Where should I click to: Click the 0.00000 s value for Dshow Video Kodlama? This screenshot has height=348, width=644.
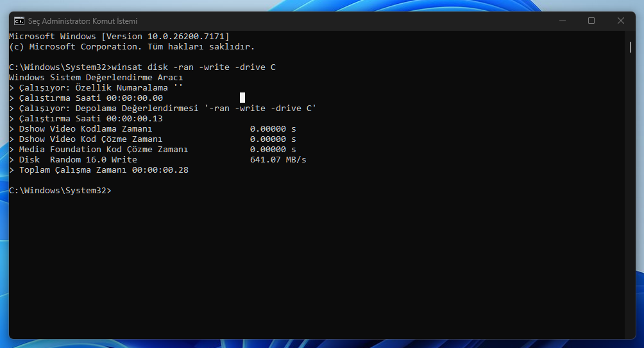tap(273, 129)
